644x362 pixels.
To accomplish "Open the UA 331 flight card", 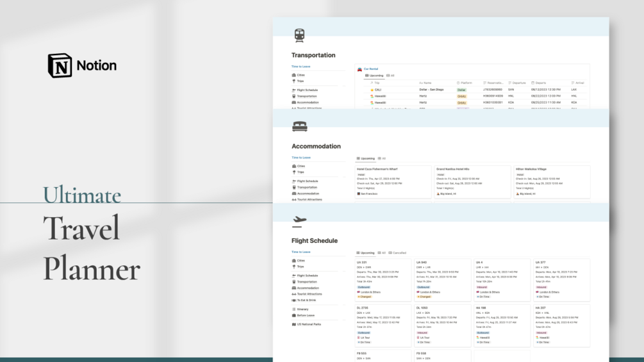I will pos(383,280).
